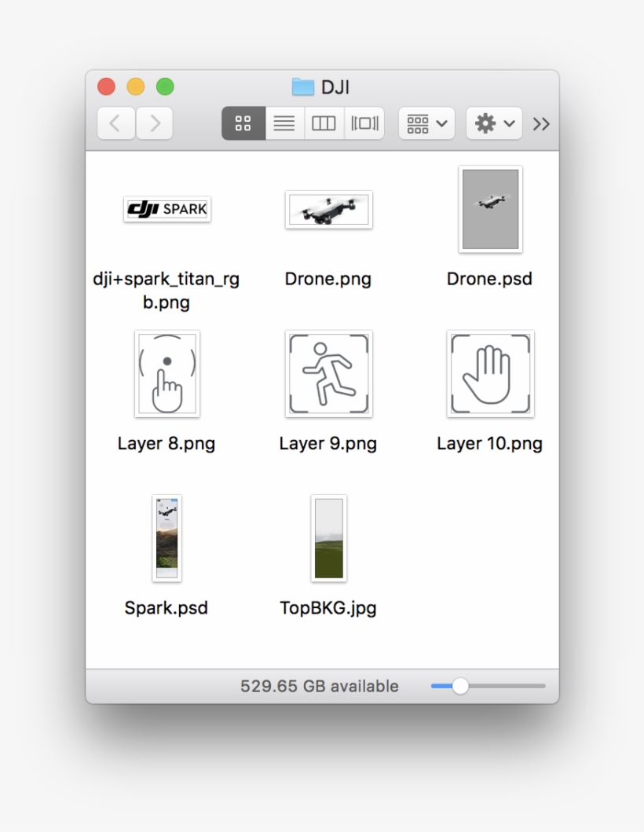Switch to icon view mode
This screenshot has width=644, height=832.
[x=243, y=123]
